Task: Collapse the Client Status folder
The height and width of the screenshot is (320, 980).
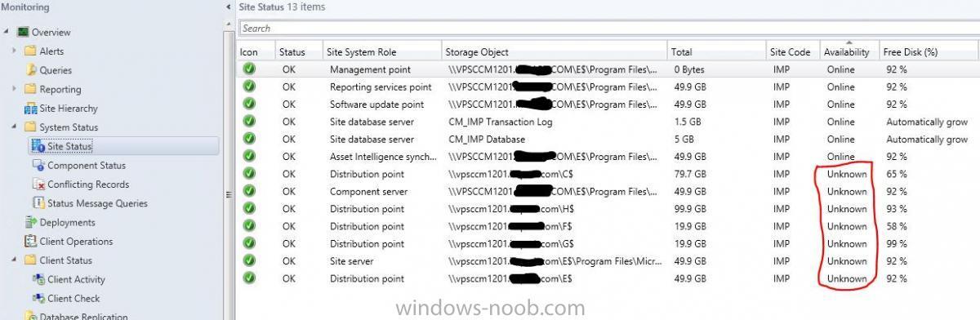Action: [x=15, y=260]
